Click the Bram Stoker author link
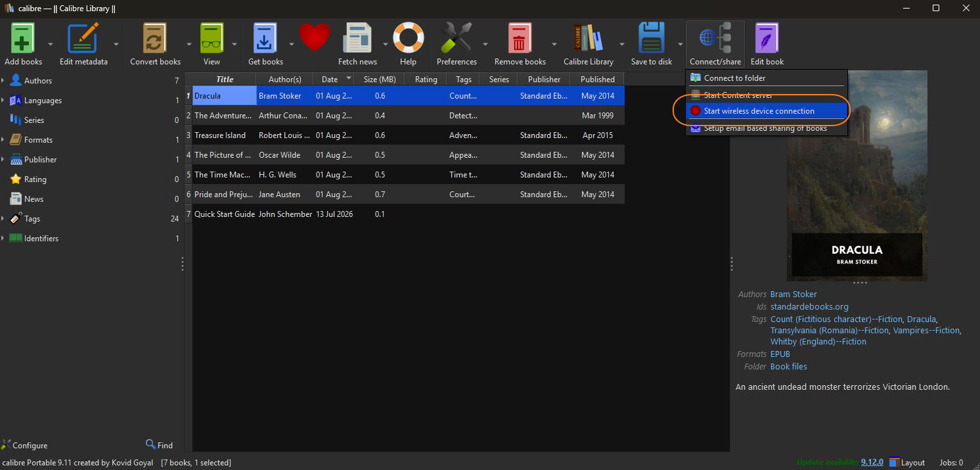 tap(793, 294)
